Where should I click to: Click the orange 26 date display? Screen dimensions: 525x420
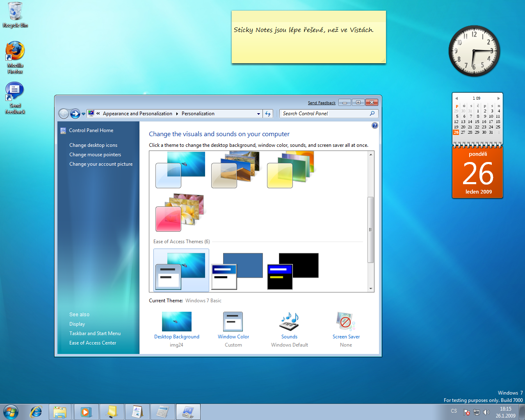pyautogui.click(x=478, y=173)
